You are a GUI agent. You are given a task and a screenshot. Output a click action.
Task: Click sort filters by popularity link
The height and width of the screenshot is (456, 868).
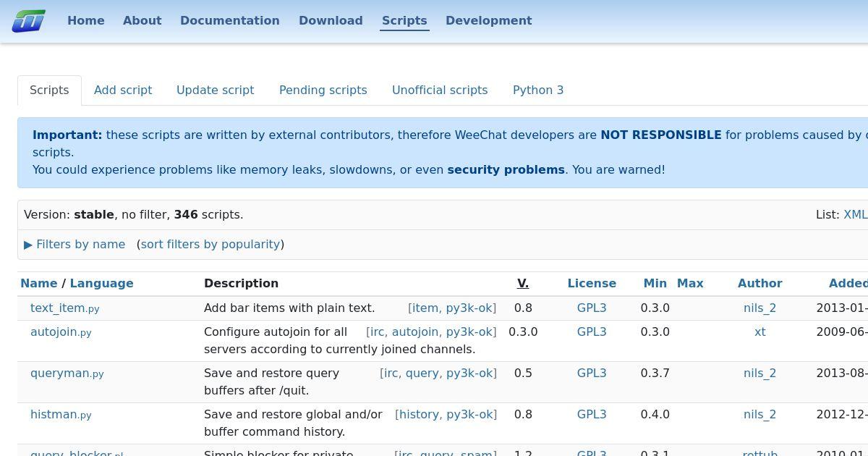(210, 245)
